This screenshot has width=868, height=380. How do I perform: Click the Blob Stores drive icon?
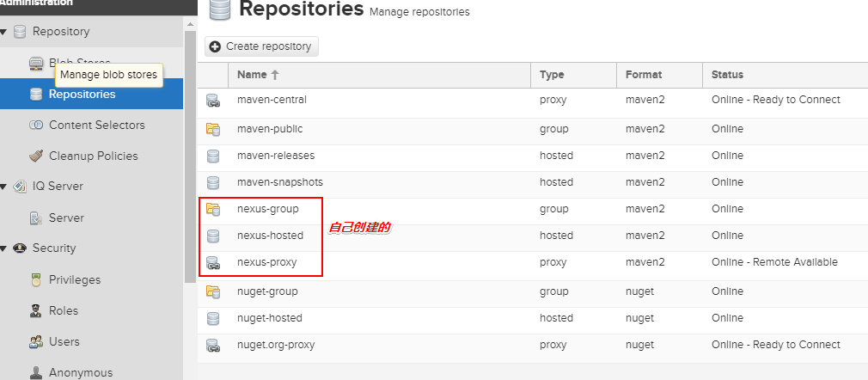[36, 64]
